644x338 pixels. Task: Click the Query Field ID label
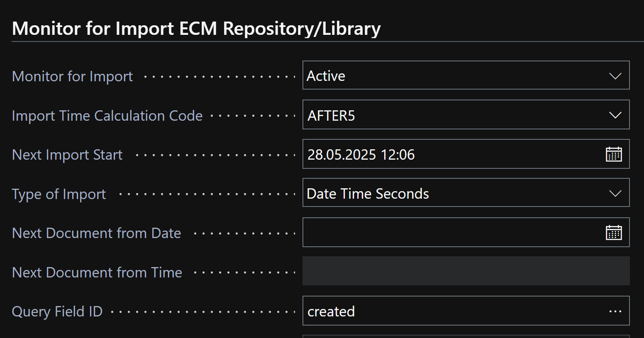tap(57, 311)
